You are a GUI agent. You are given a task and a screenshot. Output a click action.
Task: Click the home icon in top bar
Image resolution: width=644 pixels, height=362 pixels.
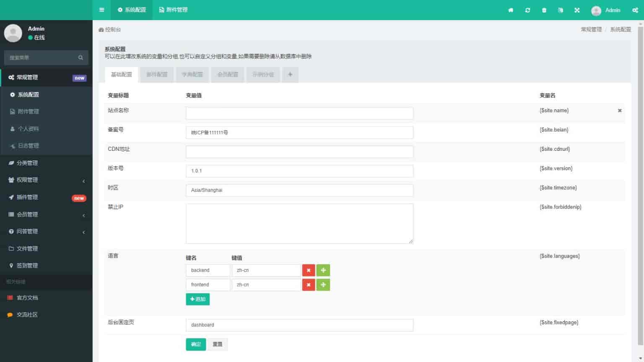coord(511,10)
